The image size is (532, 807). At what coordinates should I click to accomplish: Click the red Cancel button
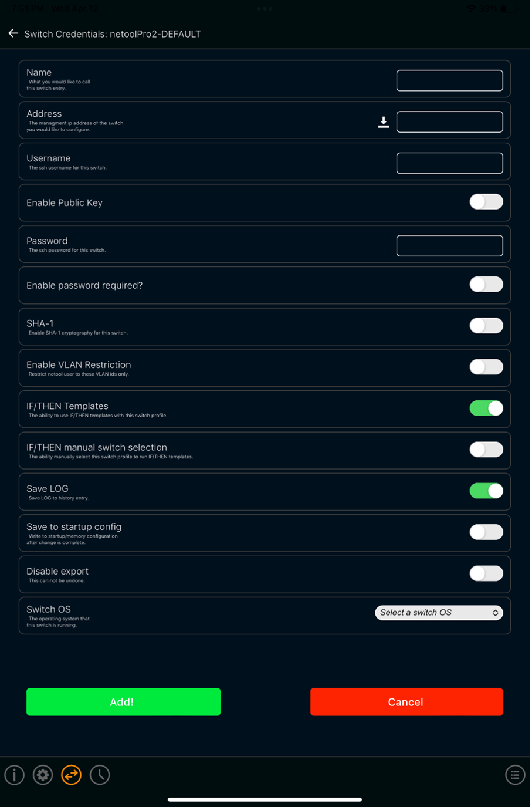tap(406, 702)
